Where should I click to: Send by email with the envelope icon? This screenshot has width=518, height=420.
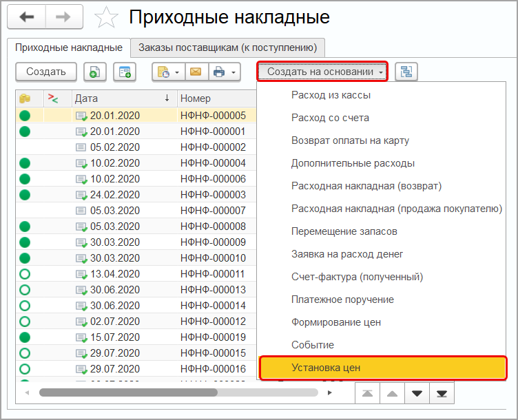[196, 72]
